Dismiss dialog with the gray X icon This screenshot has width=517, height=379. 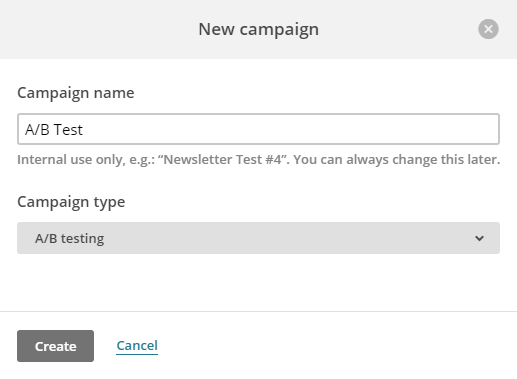click(x=488, y=29)
